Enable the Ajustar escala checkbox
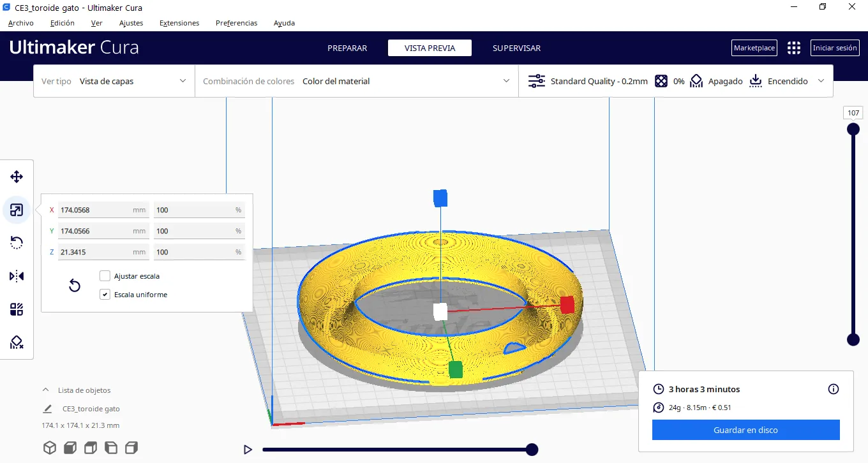This screenshot has height=463, width=868. (105, 276)
